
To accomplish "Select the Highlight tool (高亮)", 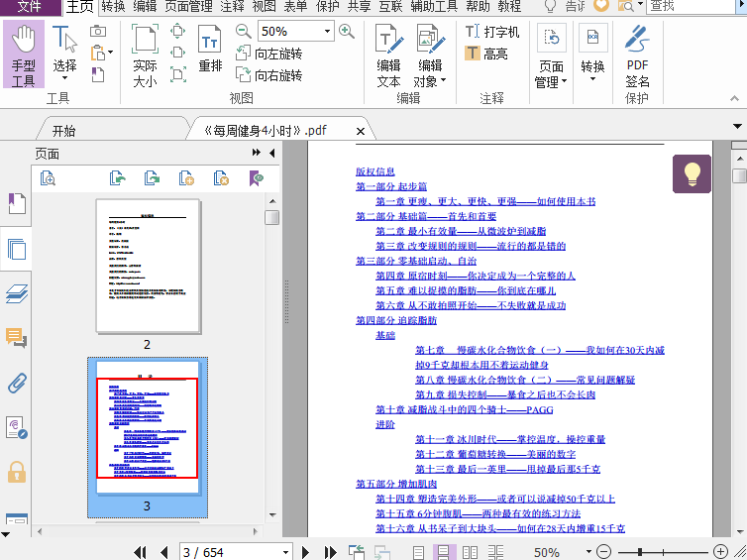I will coord(485,54).
